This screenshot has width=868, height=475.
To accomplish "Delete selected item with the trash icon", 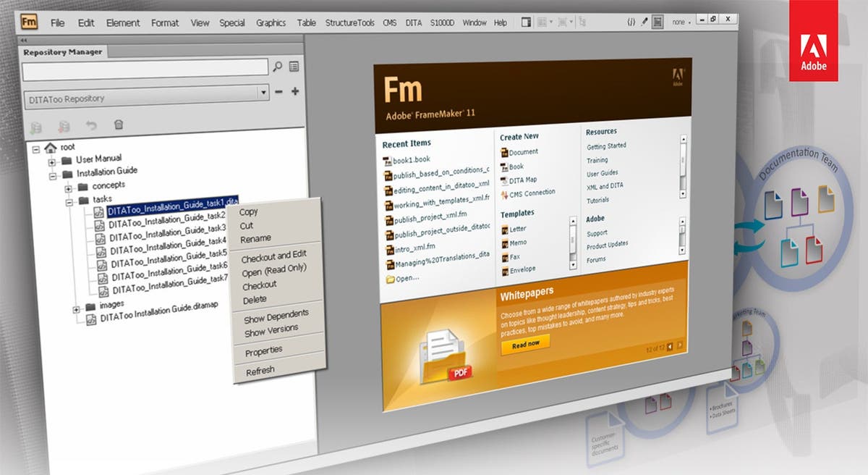I will (118, 126).
